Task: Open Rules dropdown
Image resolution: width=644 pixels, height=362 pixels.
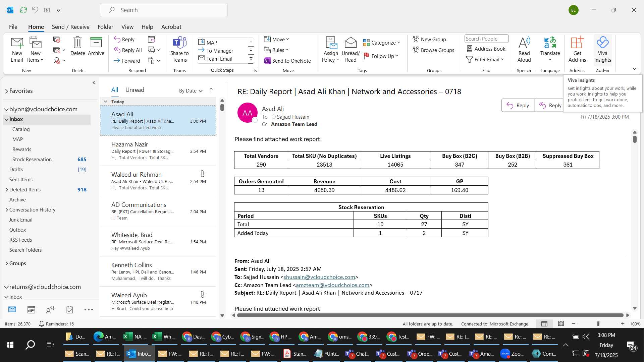Action: point(276,50)
